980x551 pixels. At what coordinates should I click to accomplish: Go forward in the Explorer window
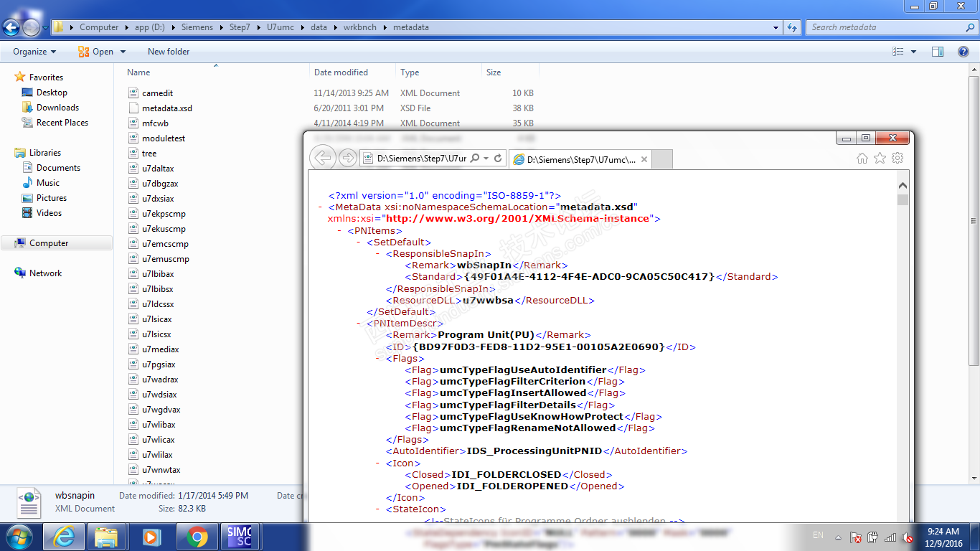pos(31,27)
